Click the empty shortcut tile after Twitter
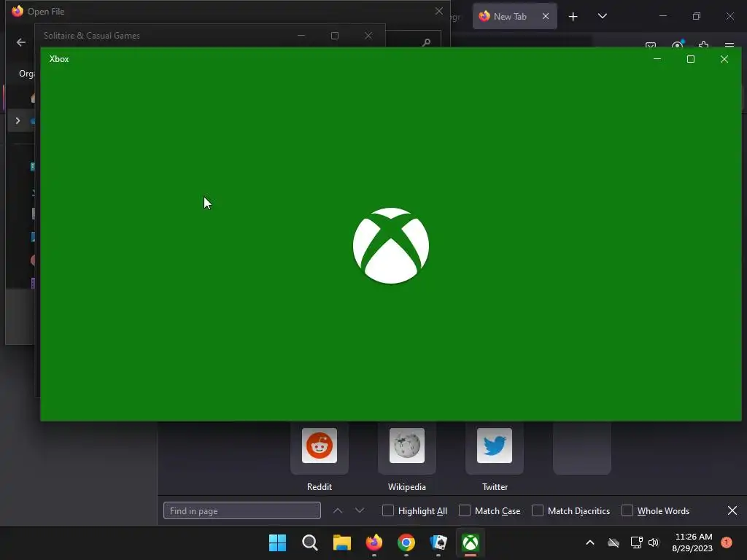747x560 pixels. [x=581, y=448]
